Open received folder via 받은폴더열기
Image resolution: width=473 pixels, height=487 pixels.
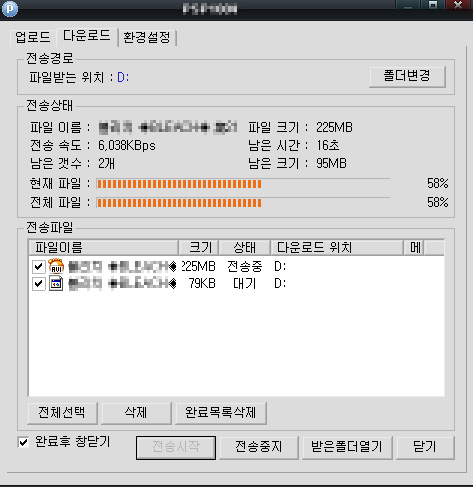point(347,447)
